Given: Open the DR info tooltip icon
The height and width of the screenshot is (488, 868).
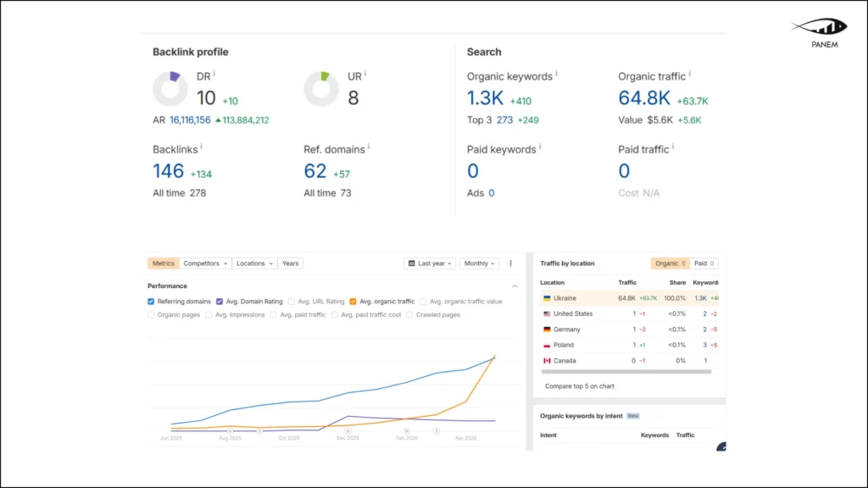Looking at the screenshot, I should 214,73.
